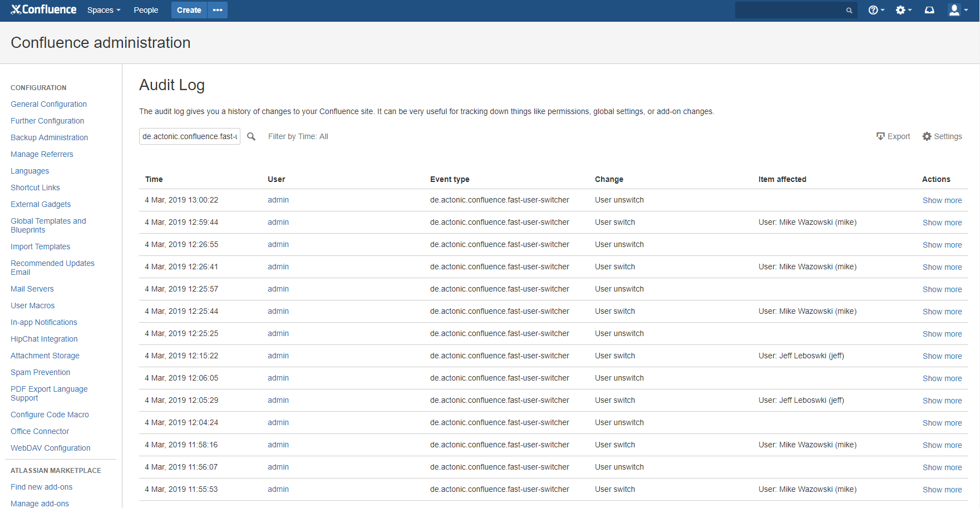The image size is (980, 508).
Task: Click the Create button
Action: point(189,10)
